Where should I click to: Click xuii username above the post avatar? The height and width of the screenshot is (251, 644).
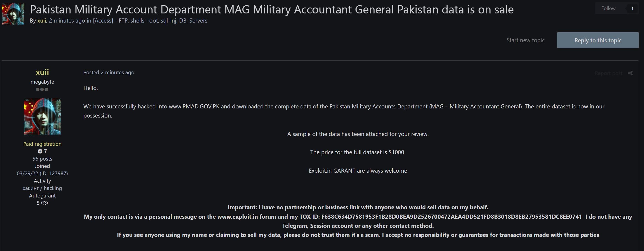coord(42,72)
